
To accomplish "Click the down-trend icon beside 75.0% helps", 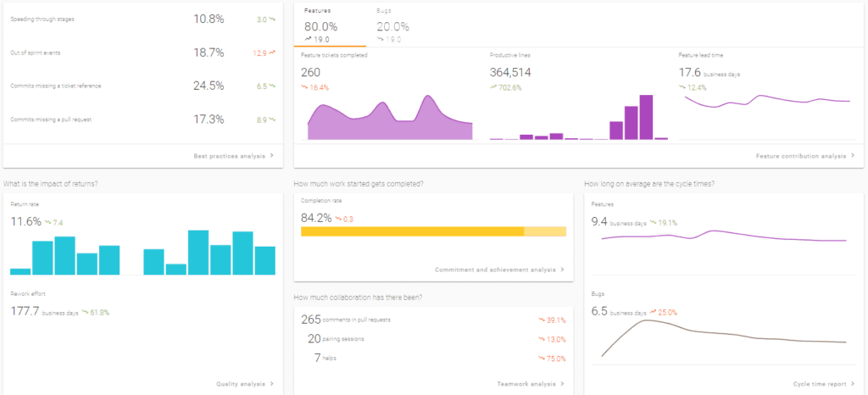I will click(541, 359).
